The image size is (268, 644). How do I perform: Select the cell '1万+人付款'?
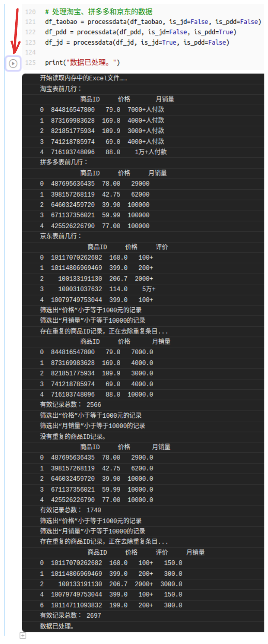(151, 152)
